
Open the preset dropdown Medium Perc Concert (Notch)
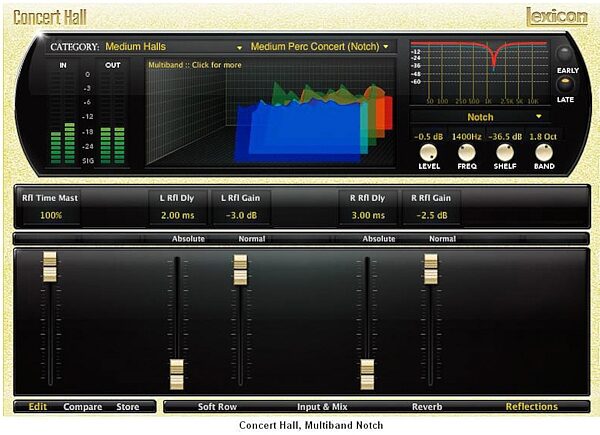[x=320, y=47]
